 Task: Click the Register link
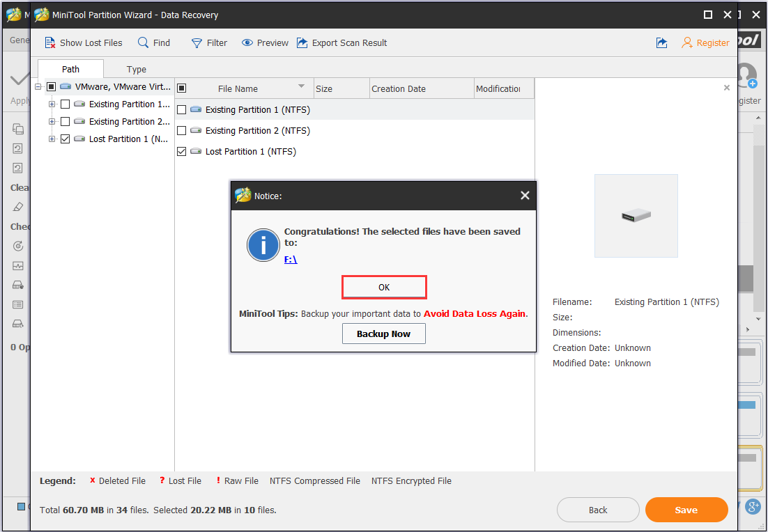pyautogui.click(x=713, y=43)
